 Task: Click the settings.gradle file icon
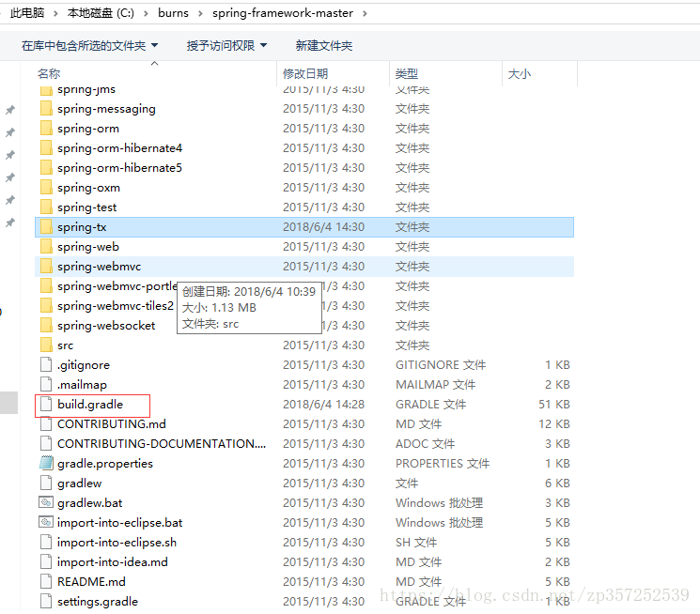(46, 601)
